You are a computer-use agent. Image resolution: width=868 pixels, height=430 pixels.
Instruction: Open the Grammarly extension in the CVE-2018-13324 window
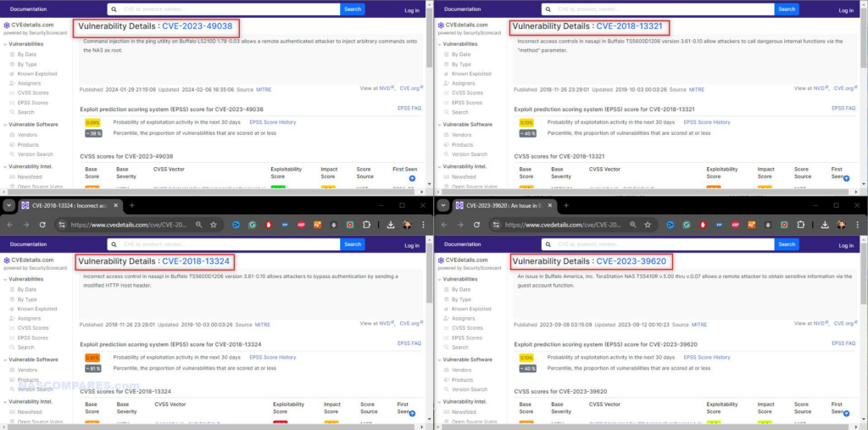tap(253, 225)
